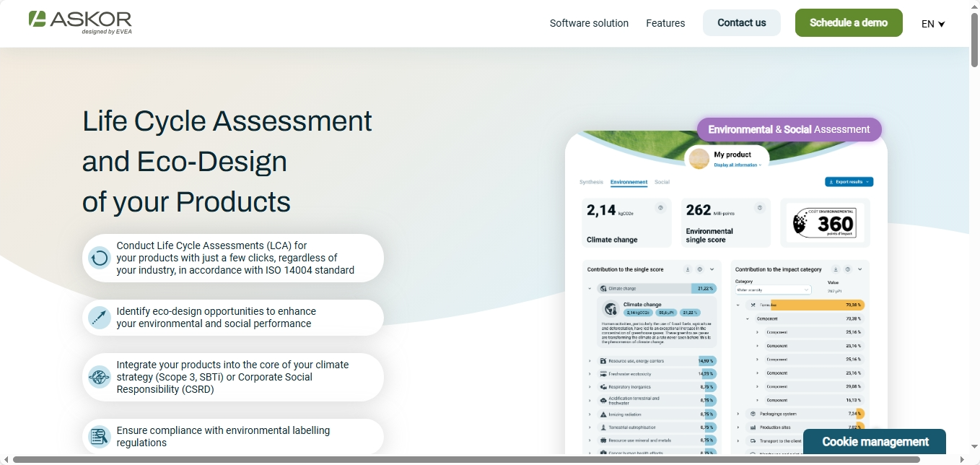Select the environmental labelling document icon
The image size is (980, 465).
pos(99,436)
